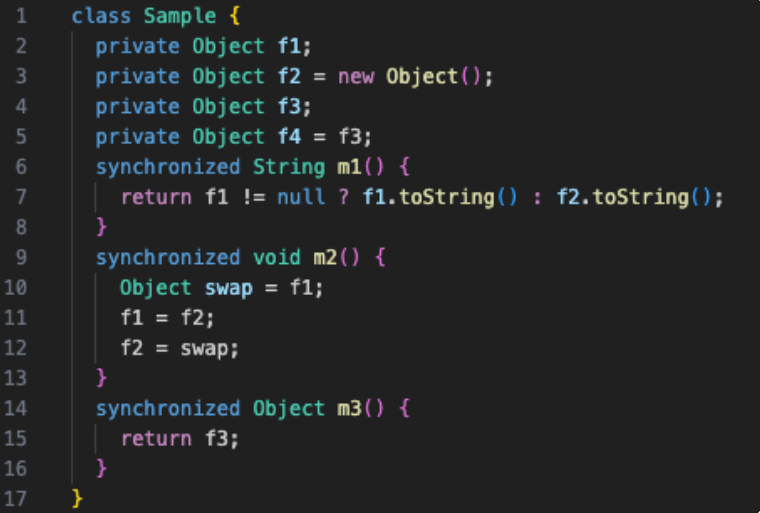Click the opening brace after m2()

point(381,257)
